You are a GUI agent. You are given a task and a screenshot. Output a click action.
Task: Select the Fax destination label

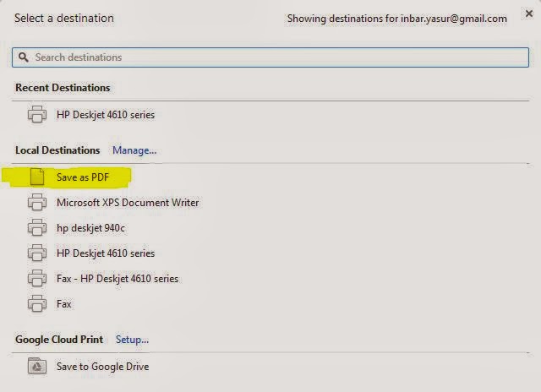[x=64, y=304]
